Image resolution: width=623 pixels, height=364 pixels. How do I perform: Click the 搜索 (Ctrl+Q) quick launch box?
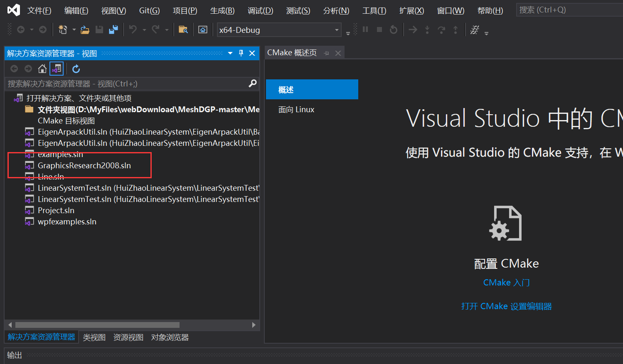569,10
